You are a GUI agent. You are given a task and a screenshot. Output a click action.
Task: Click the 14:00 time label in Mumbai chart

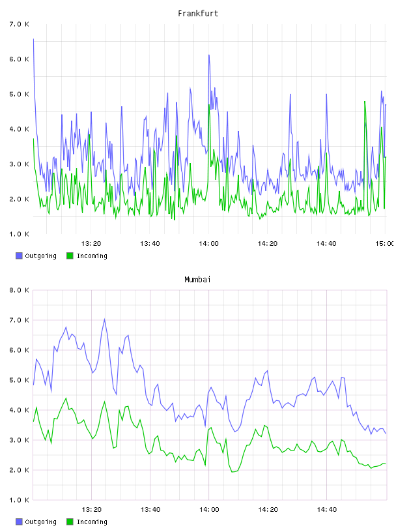tap(209, 510)
